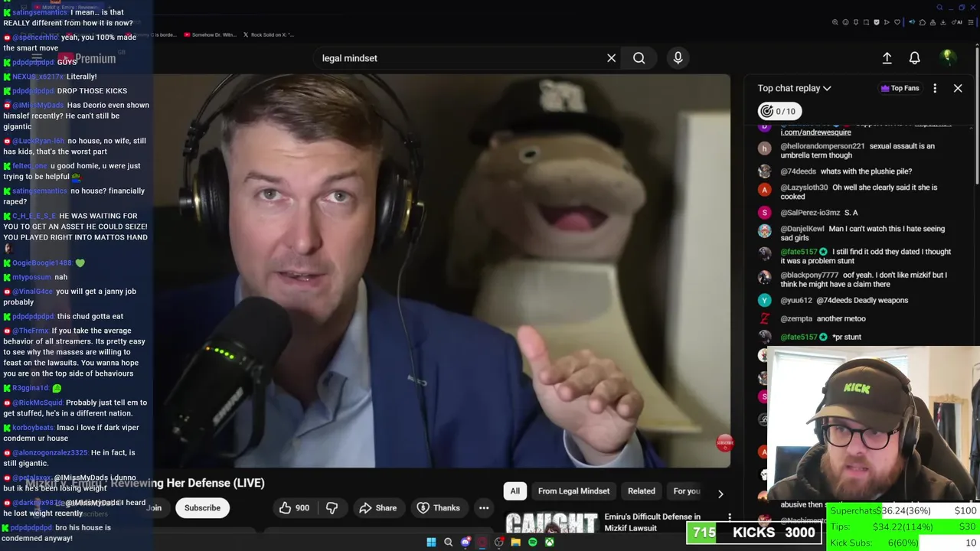Click the browser AI button
Image resolution: width=980 pixels, height=551 pixels.
[x=957, y=22]
